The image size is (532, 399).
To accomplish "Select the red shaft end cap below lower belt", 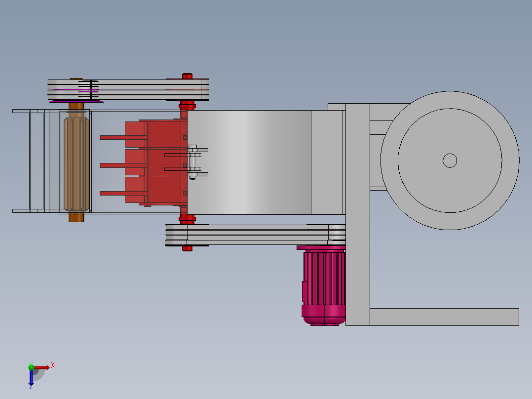I will click(188, 248).
